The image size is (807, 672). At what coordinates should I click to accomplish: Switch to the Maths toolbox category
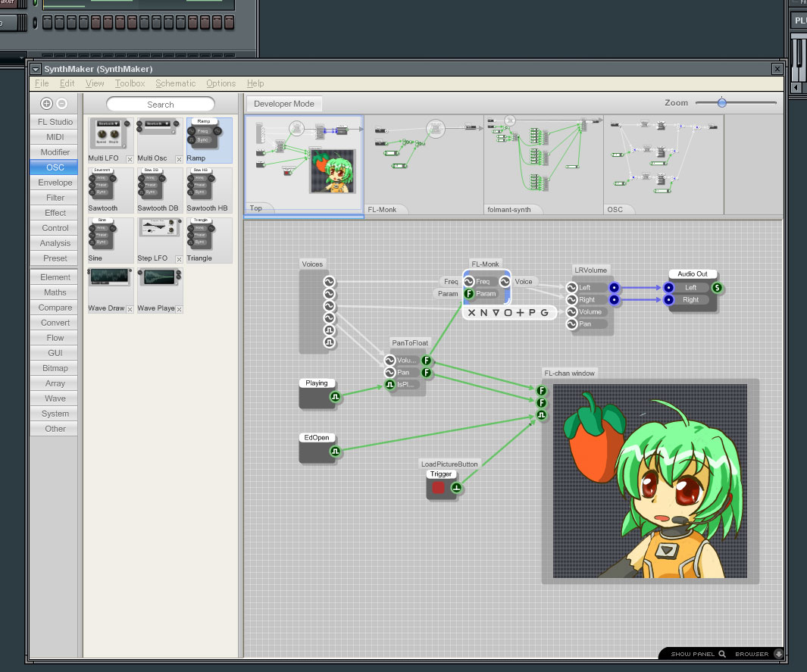(54, 292)
